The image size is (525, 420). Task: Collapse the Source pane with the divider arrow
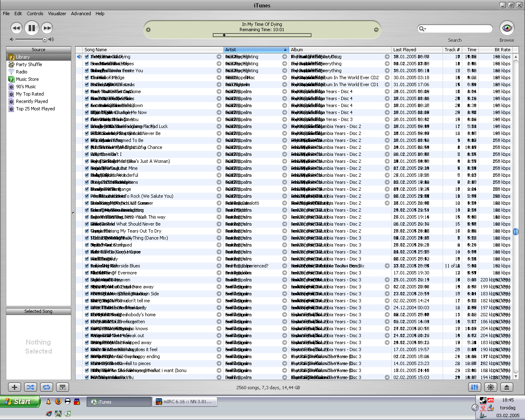click(73, 213)
